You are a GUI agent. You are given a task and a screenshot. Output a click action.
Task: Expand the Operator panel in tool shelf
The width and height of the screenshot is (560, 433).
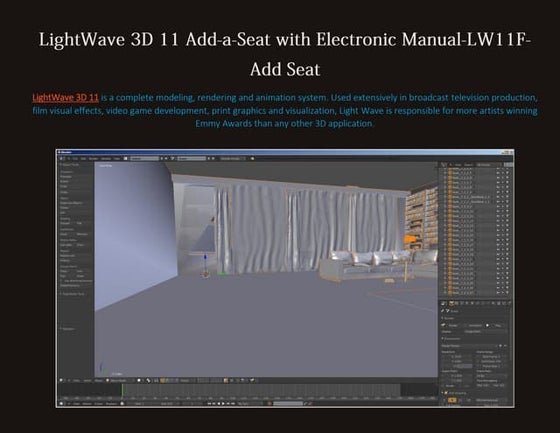coord(67,329)
